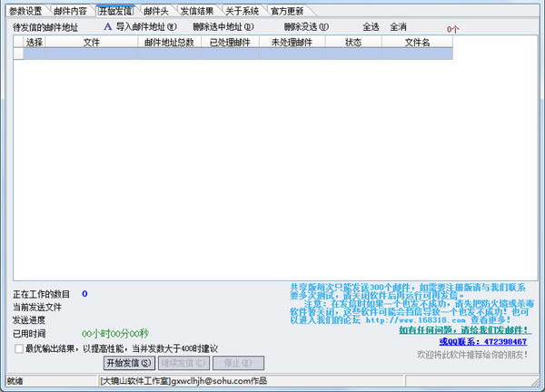Enable the 最优输出结果 checkbox
Viewport: 545px width, 392px height.
tap(19, 348)
